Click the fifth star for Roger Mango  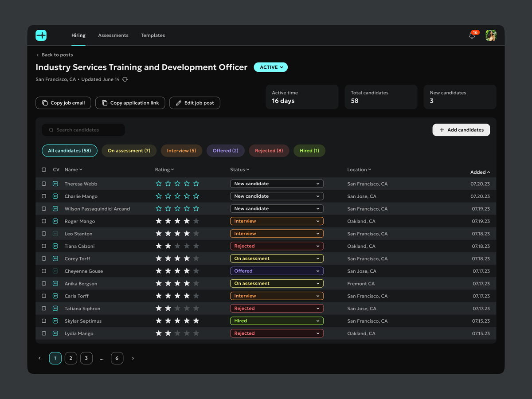coord(196,221)
